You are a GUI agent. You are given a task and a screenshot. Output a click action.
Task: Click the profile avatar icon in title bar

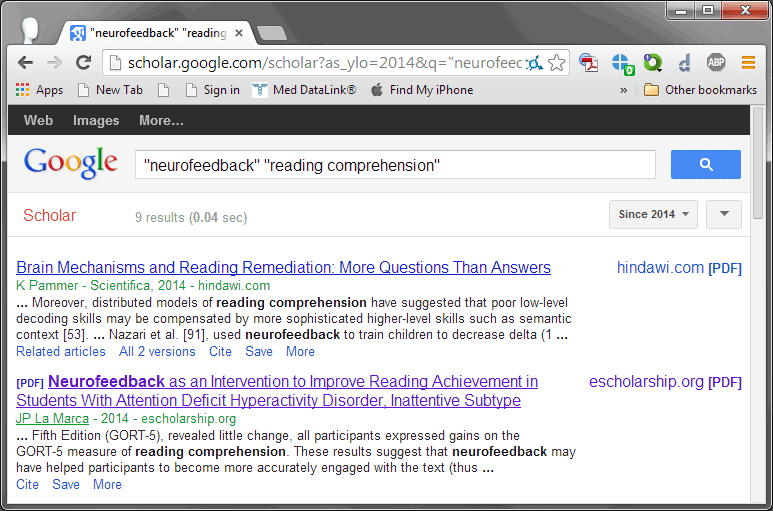(30, 30)
